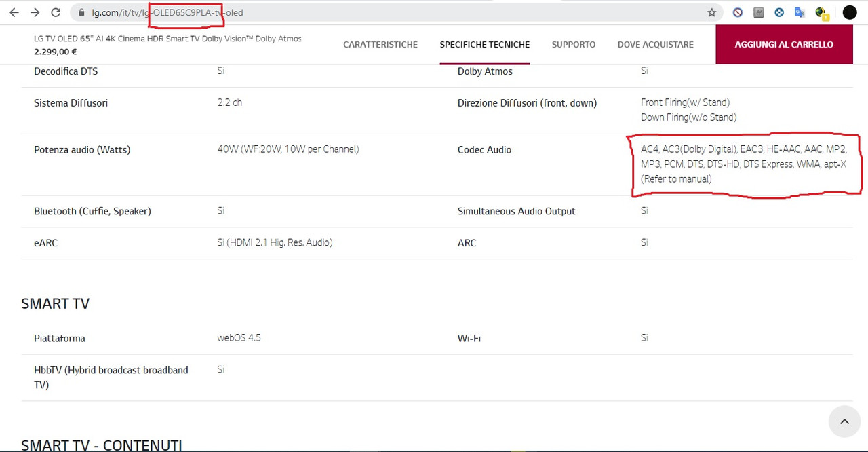Open the Supporto tab
The image size is (868, 452).
(573, 44)
